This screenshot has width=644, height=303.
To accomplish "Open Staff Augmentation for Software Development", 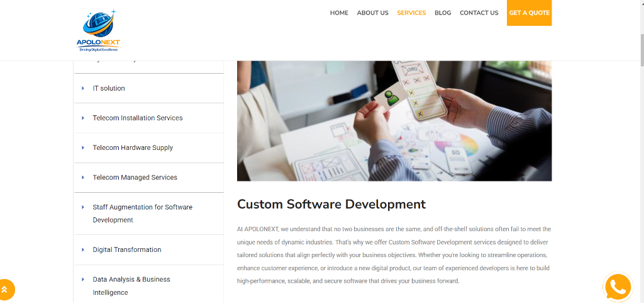I will pyautogui.click(x=143, y=214).
